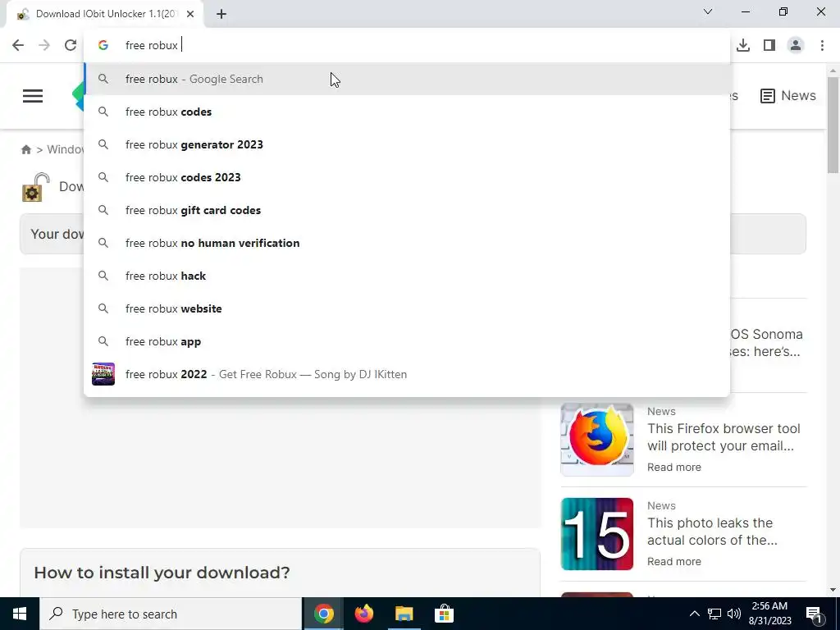
Task: Open a new browser tab
Action: [x=221, y=14]
